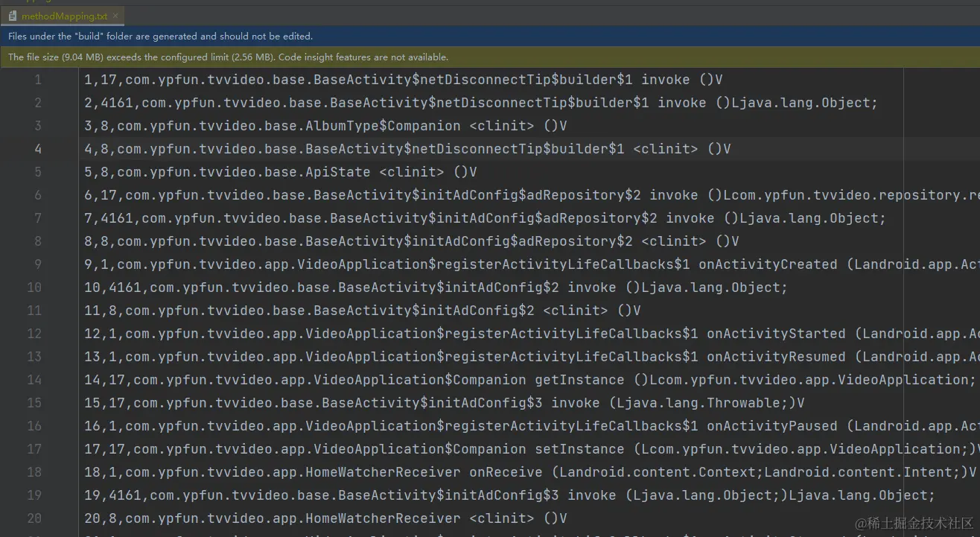The width and height of the screenshot is (980, 537).
Task: Click line 15,17 initAdConfig$3 invoke Throwable
Action: click(x=444, y=403)
